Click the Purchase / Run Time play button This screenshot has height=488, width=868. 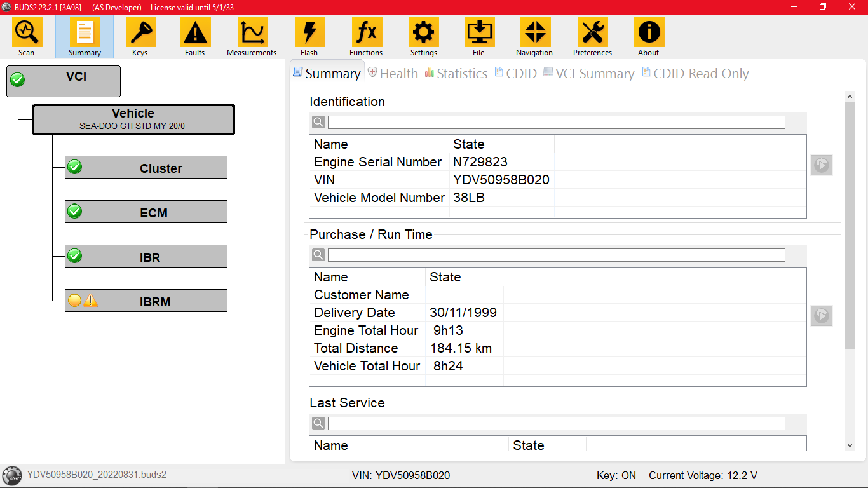click(821, 316)
